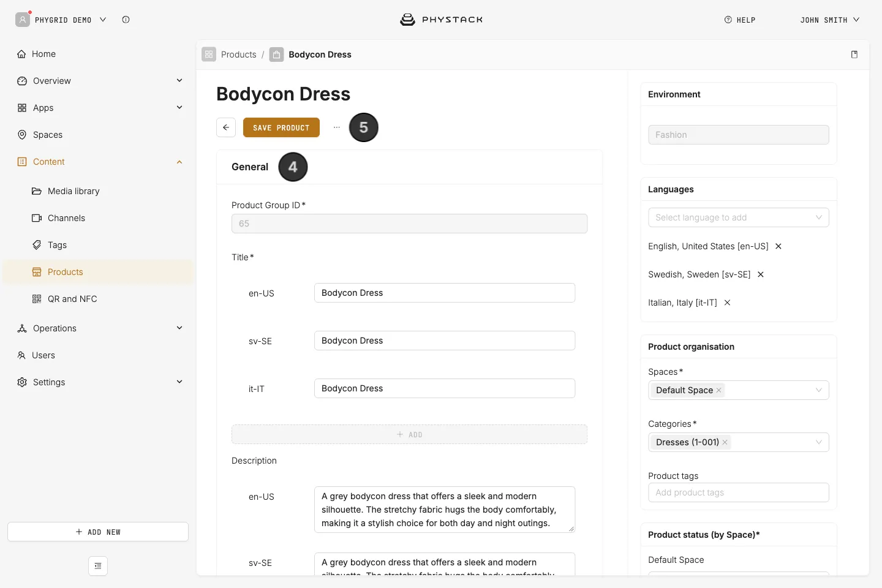882x588 pixels.
Task: Remove Italian, Italy language
Action: click(x=727, y=303)
